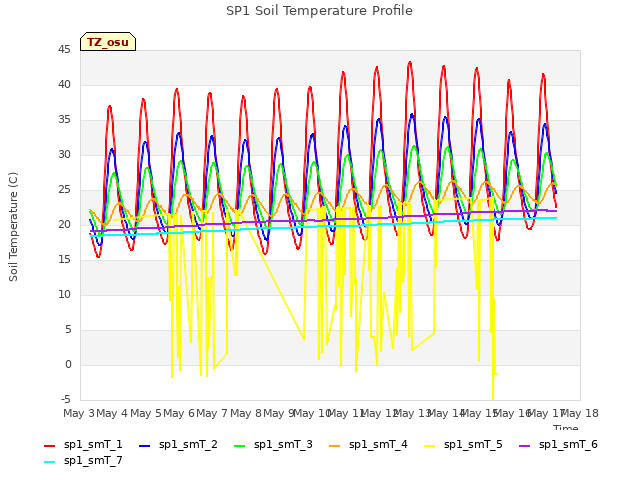640x480 pixels.
Task: Click the 35 y-axis tick label
Action: [x=64, y=120]
